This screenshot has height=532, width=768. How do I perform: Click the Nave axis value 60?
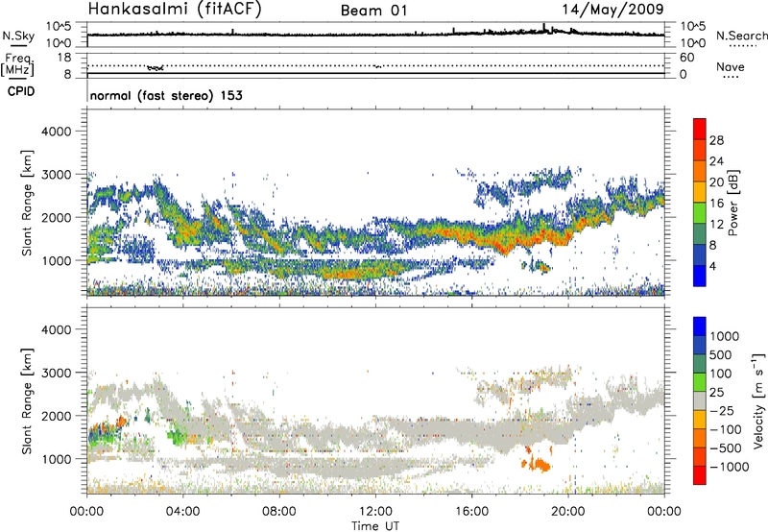coord(686,58)
